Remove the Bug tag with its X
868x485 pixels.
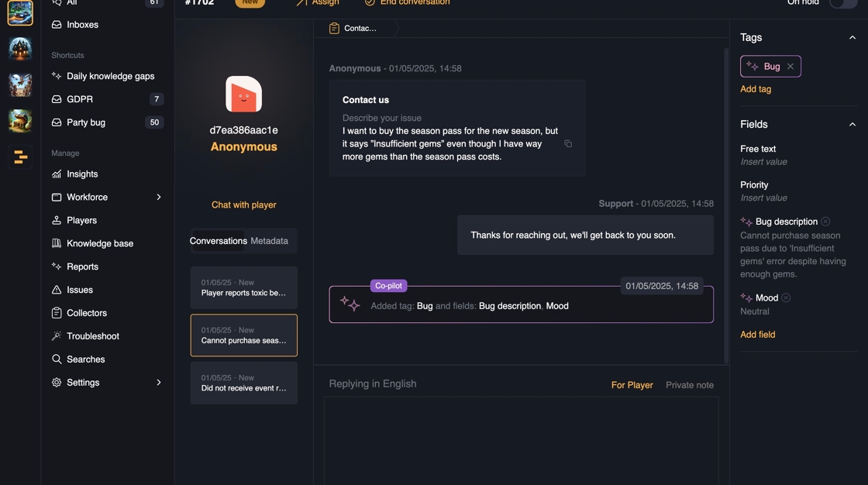pyautogui.click(x=790, y=67)
